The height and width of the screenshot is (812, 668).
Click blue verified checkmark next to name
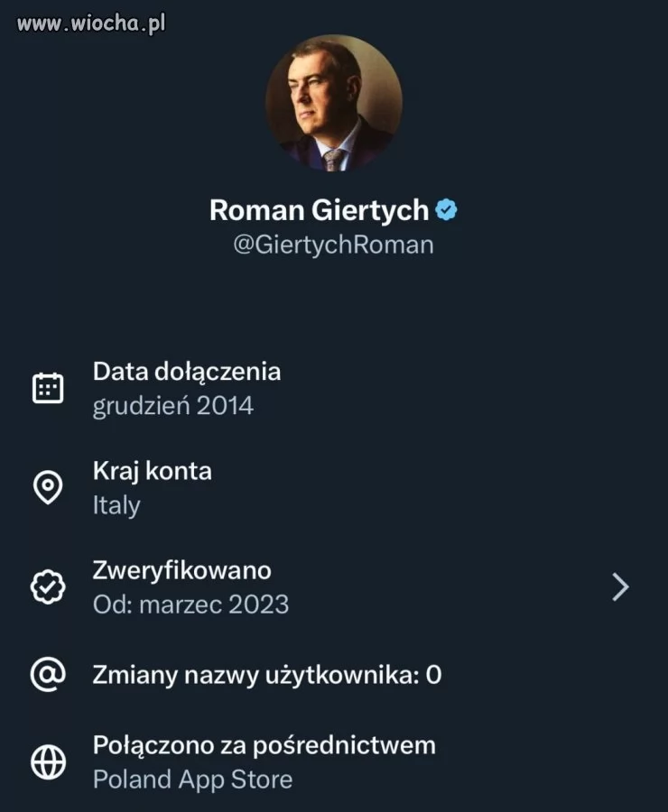click(x=446, y=210)
